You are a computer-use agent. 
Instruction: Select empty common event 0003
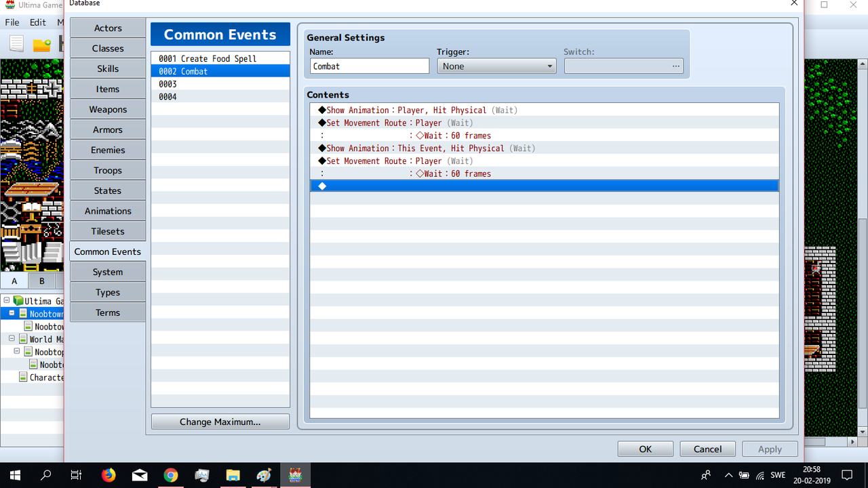pyautogui.click(x=220, y=84)
